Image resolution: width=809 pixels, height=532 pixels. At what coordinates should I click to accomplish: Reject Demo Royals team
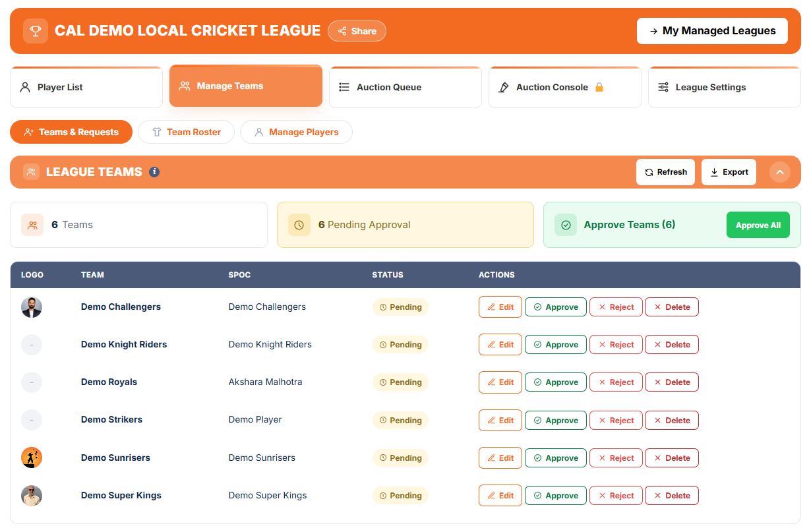tap(616, 382)
